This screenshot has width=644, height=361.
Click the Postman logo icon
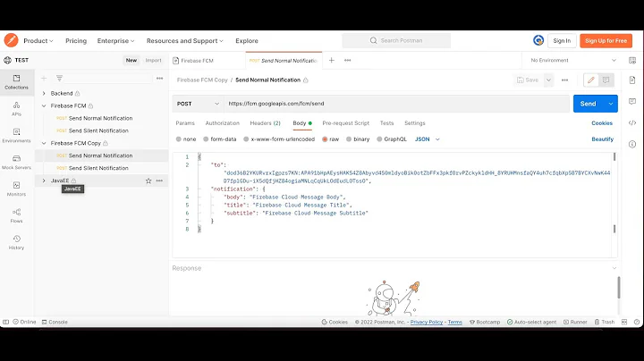click(x=11, y=40)
